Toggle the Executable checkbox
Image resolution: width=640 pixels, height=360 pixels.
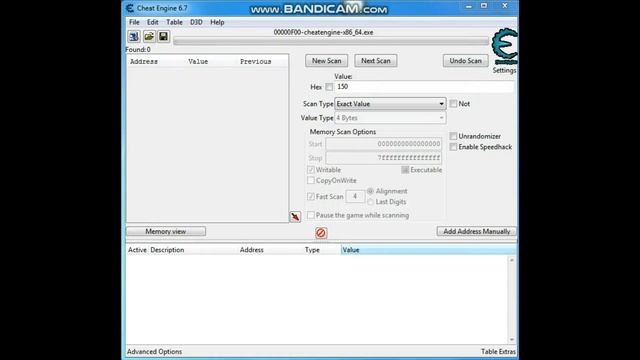pyautogui.click(x=405, y=170)
